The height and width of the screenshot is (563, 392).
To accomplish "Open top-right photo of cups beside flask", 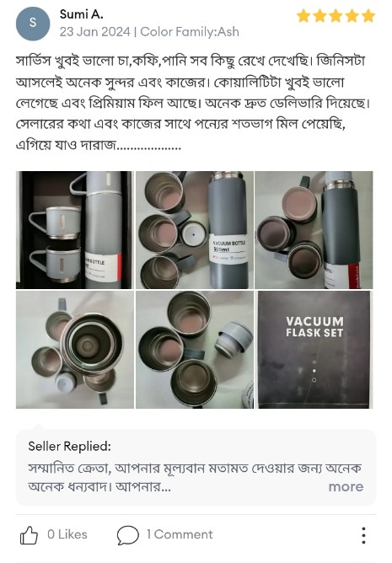I will (x=314, y=230).
